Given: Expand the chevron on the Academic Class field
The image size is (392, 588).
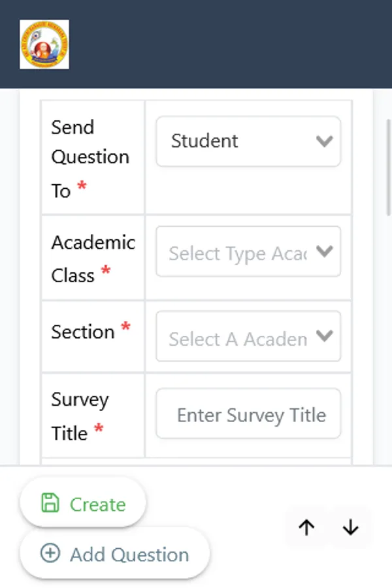Looking at the screenshot, I should click(324, 252).
